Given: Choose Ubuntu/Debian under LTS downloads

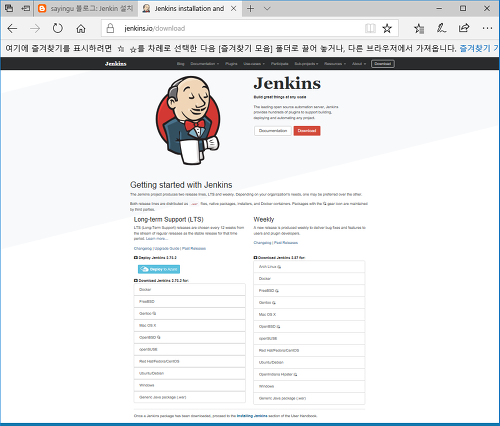Looking at the screenshot, I should [190, 374].
